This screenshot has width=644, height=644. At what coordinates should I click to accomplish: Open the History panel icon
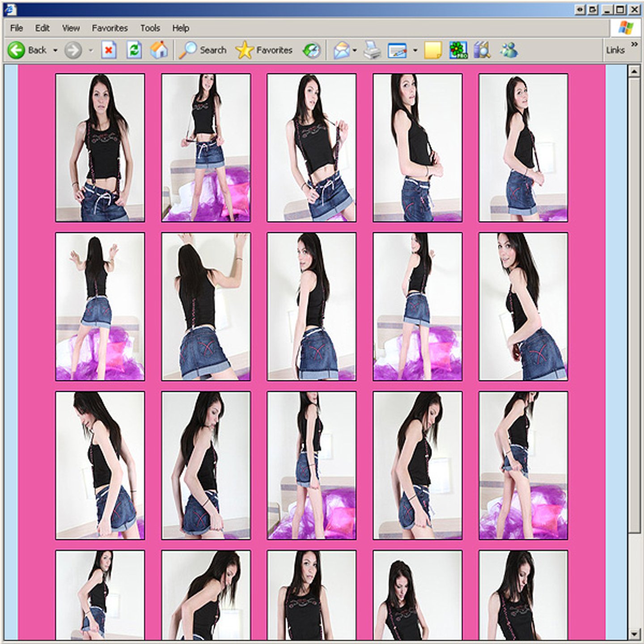(x=312, y=50)
